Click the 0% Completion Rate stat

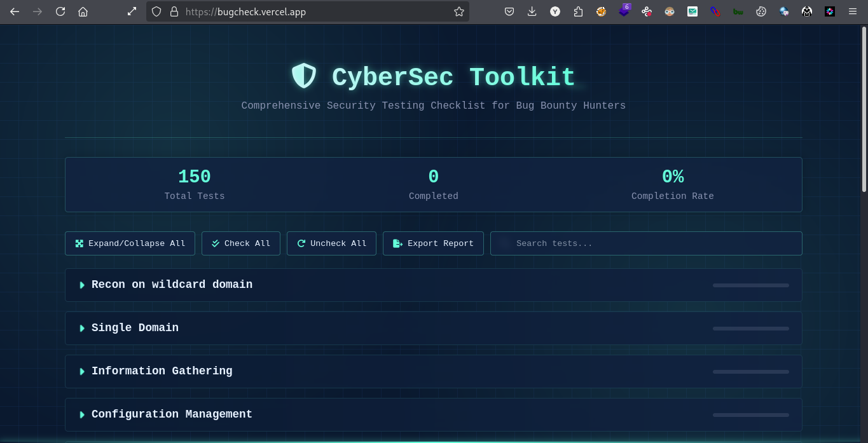673,184
